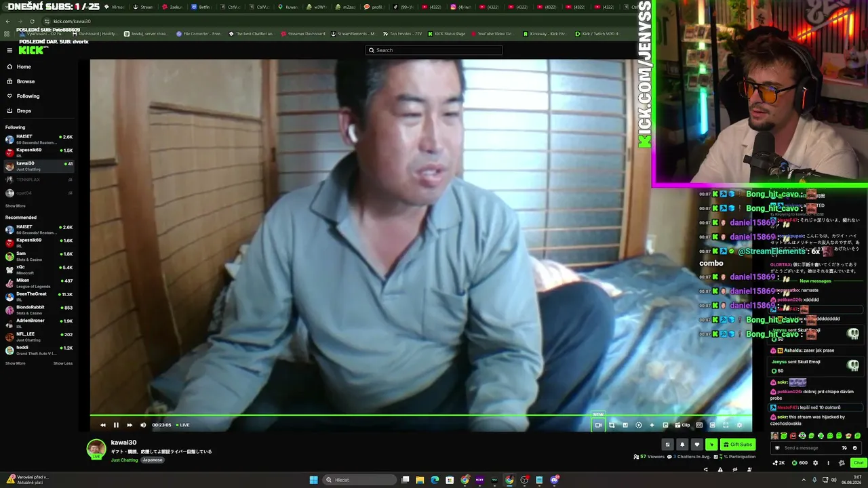
Task: Open video player settings gear
Action: tap(739, 425)
